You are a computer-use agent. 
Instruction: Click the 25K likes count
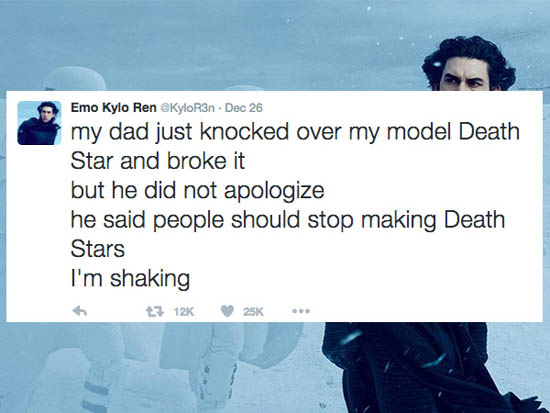[253, 311]
